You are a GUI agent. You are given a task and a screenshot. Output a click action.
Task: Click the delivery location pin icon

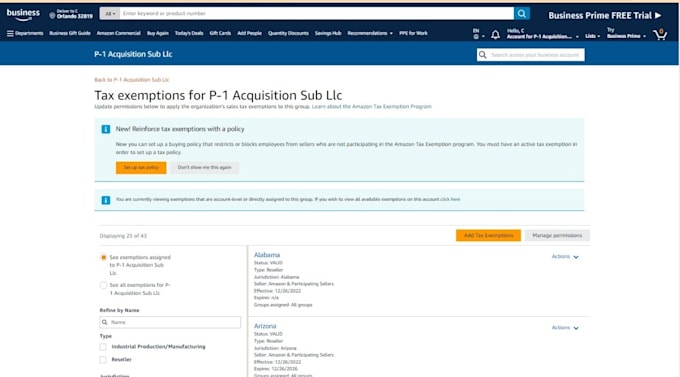[x=52, y=16]
